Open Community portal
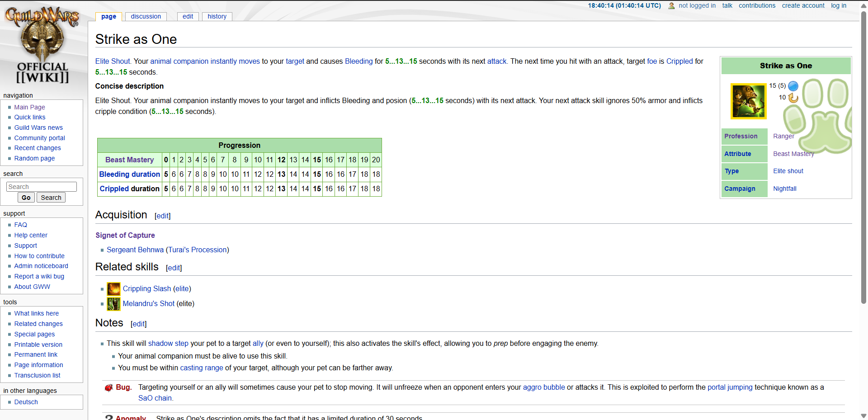868x420 pixels. pyautogui.click(x=40, y=138)
